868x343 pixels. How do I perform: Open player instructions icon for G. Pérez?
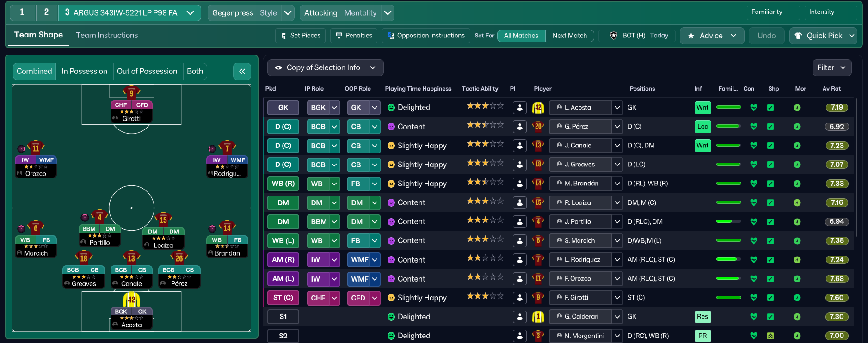(x=520, y=127)
